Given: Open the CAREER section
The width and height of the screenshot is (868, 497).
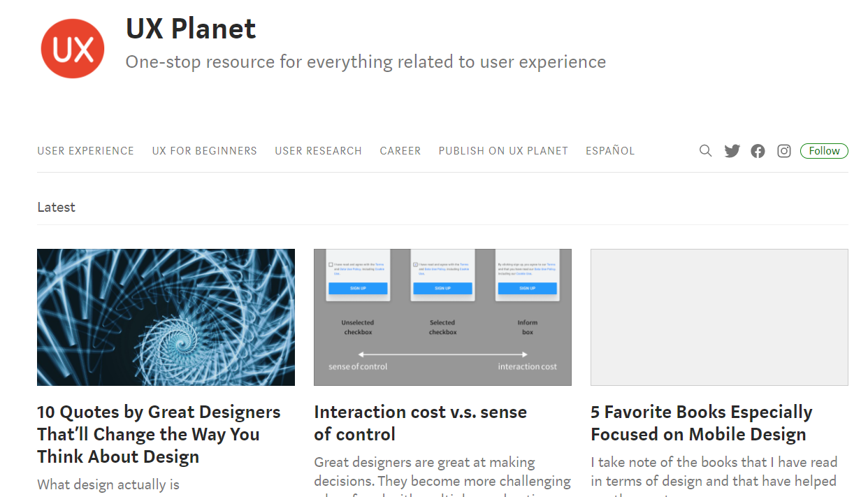Looking at the screenshot, I should [400, 151].
